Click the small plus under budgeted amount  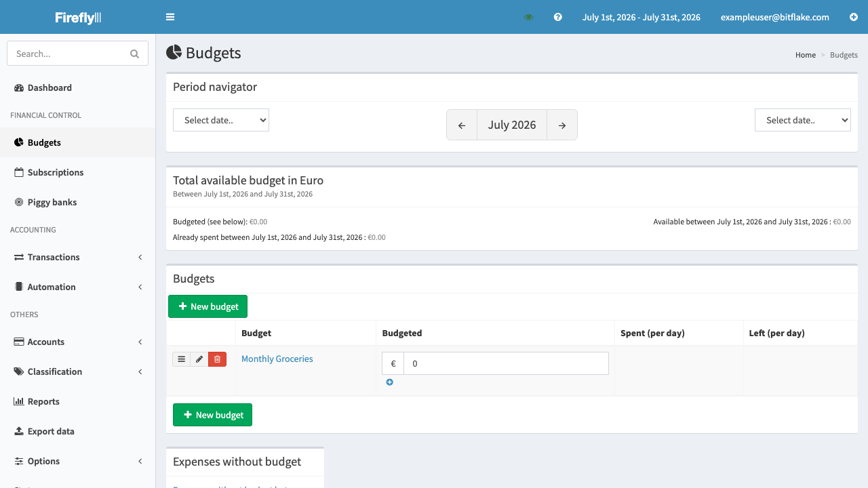coord(389,382)
